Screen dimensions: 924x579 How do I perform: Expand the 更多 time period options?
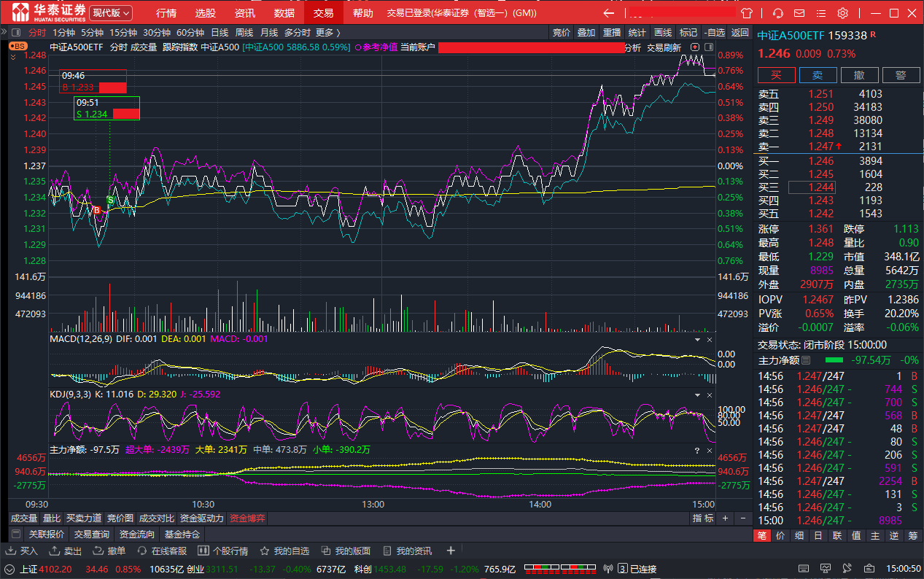(x=327, y=32)
